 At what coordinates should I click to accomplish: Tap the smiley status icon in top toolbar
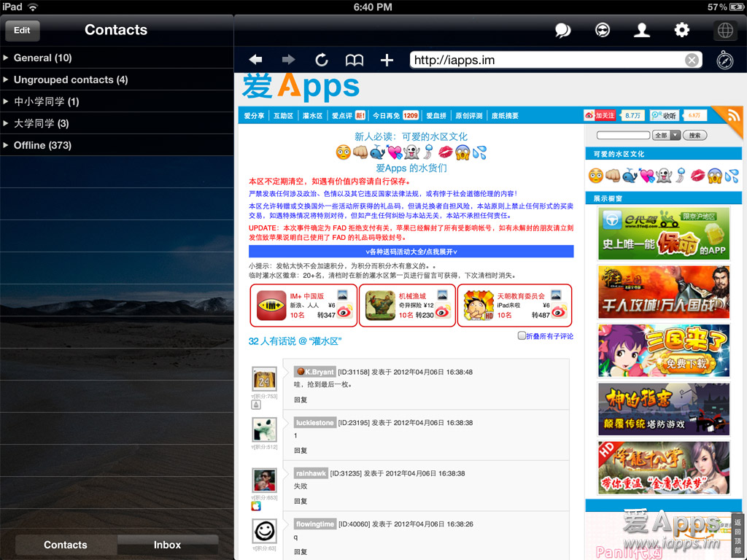(603, 31)
